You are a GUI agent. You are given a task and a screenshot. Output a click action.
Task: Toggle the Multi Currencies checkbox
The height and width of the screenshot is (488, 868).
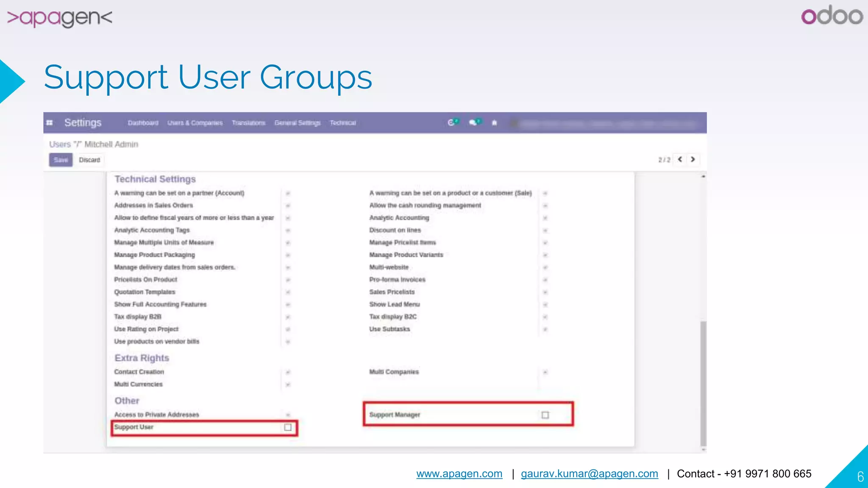(x=288, y=384)
